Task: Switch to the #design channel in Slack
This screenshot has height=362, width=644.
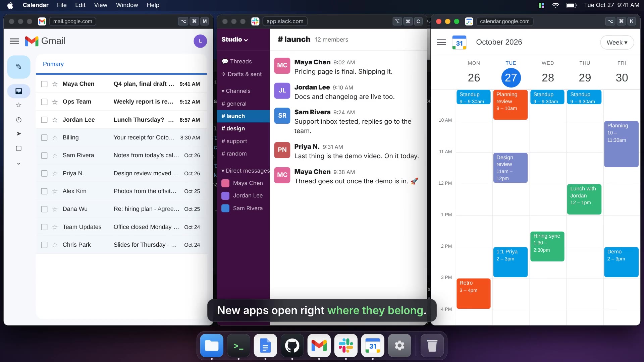Action: 243,129
